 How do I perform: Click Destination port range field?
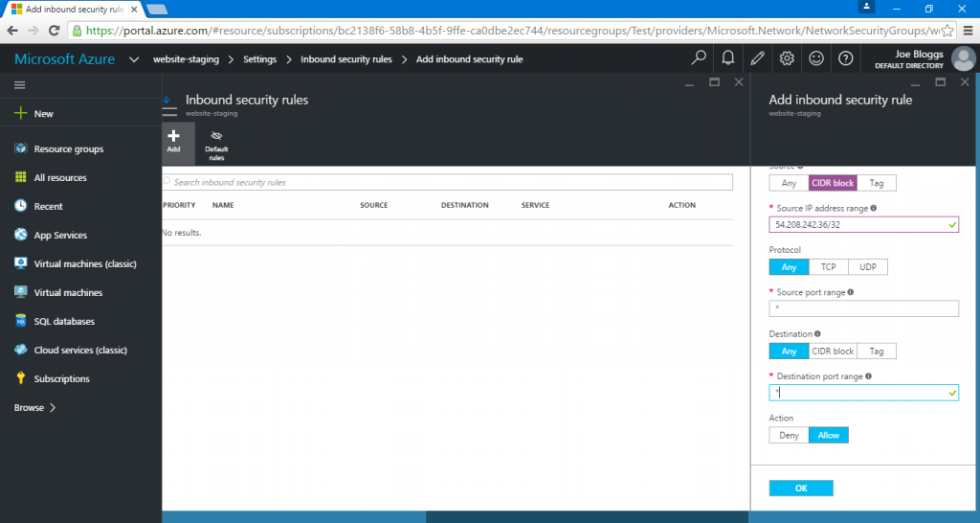(864, 393)
